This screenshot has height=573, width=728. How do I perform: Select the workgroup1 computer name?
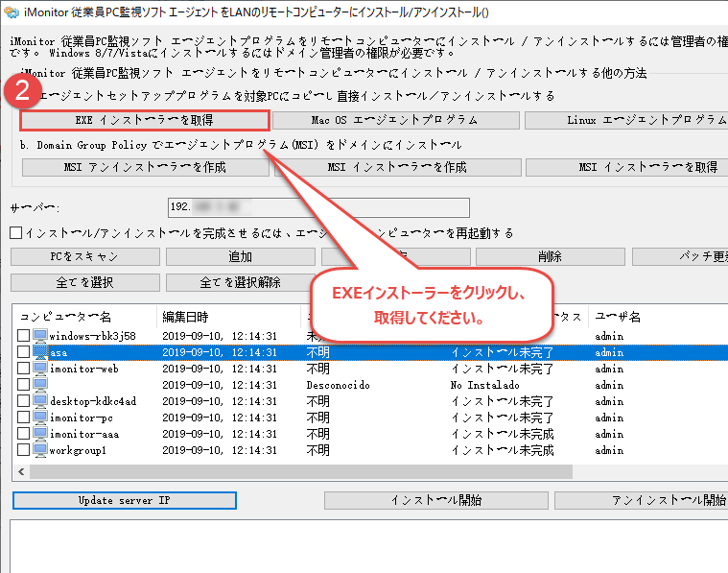tap(78, 450)
